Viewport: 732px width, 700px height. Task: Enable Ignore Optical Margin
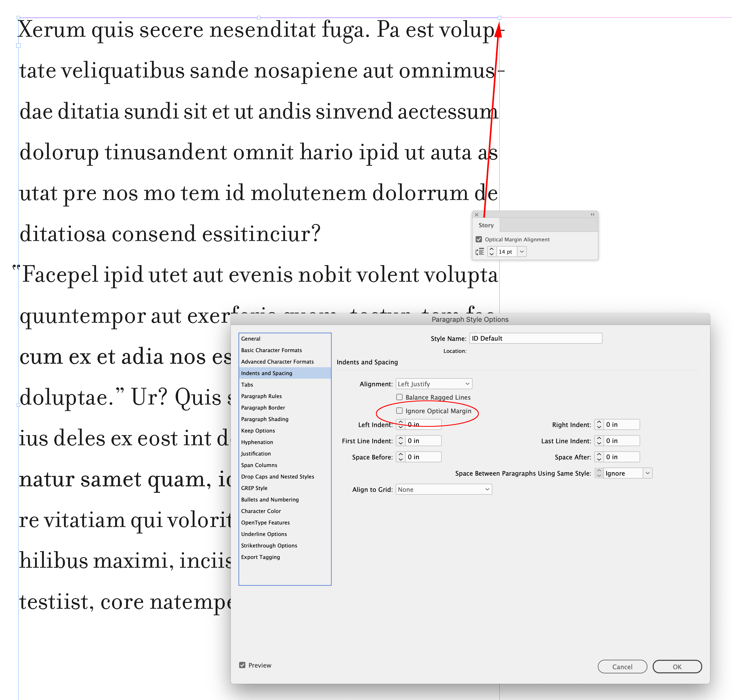click(399, 410)
